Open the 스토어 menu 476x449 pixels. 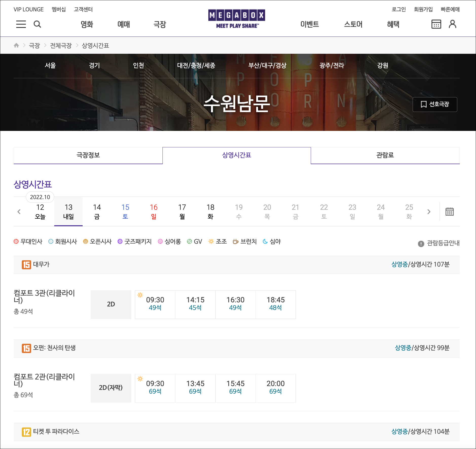(x=353, y=24)
